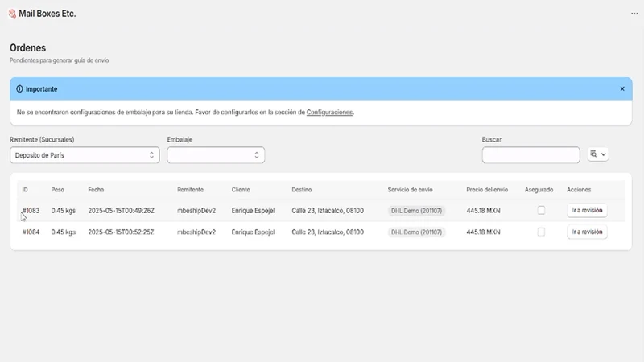Click the DHL Demo badge in row #1083
The width and height of the screenshot is (644, 362).
(416, 211)
